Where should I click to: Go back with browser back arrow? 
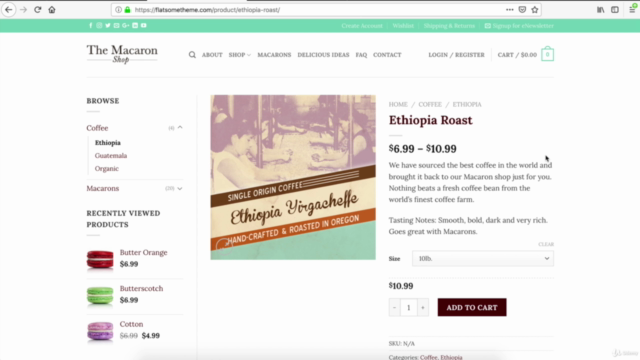[x=9, y=9]
